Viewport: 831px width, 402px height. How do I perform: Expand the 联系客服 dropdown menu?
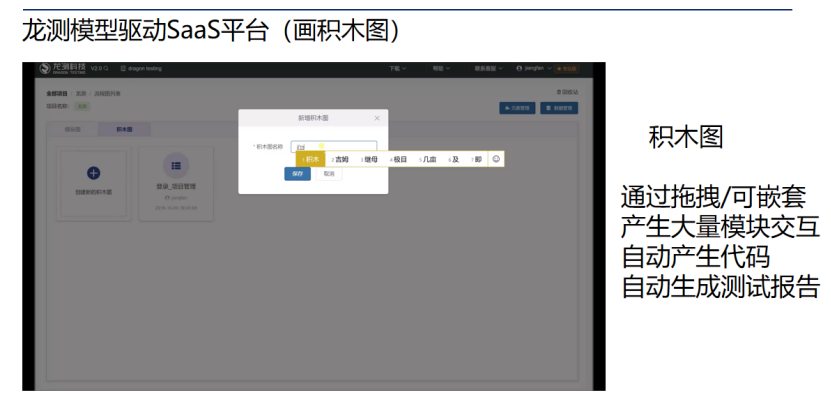click(489, 69)
